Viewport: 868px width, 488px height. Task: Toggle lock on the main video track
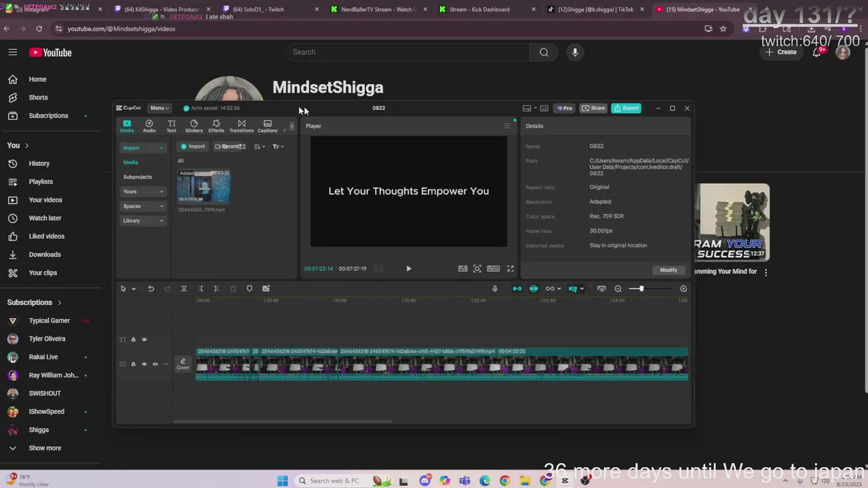(133, 364)
